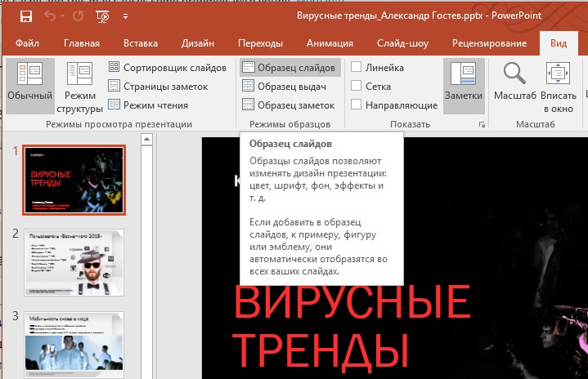Open Режим структуры outline view
The width and height of the screenshot is (588, 379).
(x=79, y=90)
